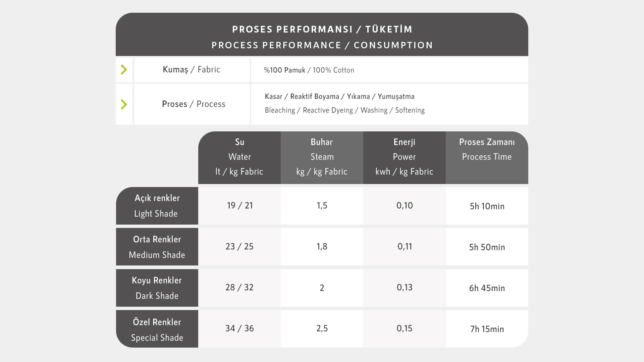Click the 1,8 steam value cell
The height and width of the screenshot is (362, 644).
(322, 247)
